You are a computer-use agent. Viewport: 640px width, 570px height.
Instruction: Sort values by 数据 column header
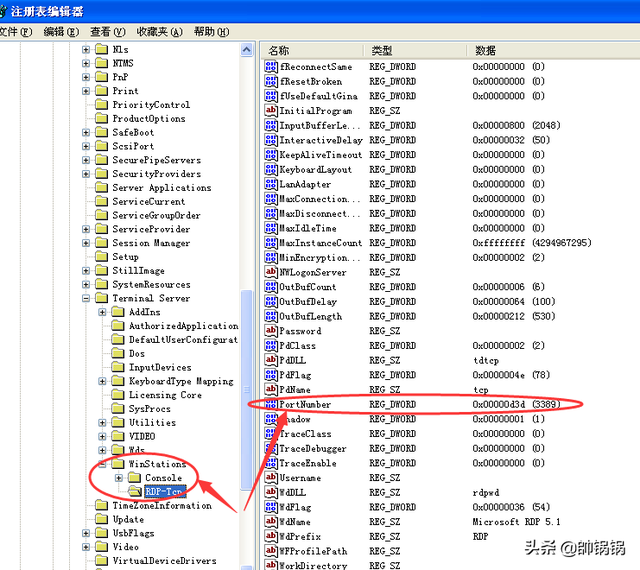tap(553, 51)
